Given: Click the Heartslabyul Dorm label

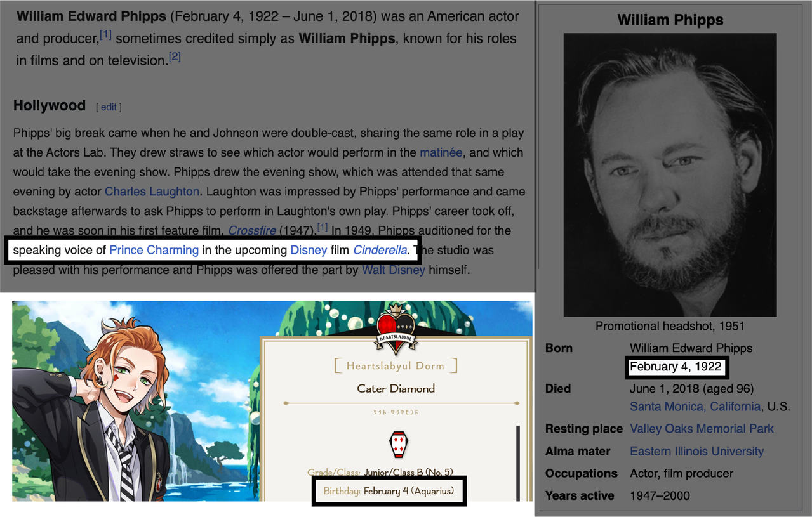Looking at the screenshot, I should [396, 366].
